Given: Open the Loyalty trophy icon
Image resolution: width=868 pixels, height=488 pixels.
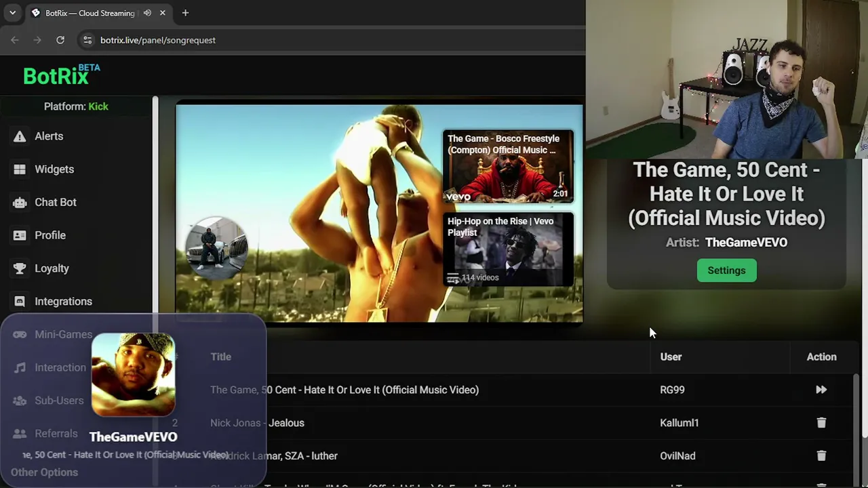Looking at the screenshot, I should [20, 268].
